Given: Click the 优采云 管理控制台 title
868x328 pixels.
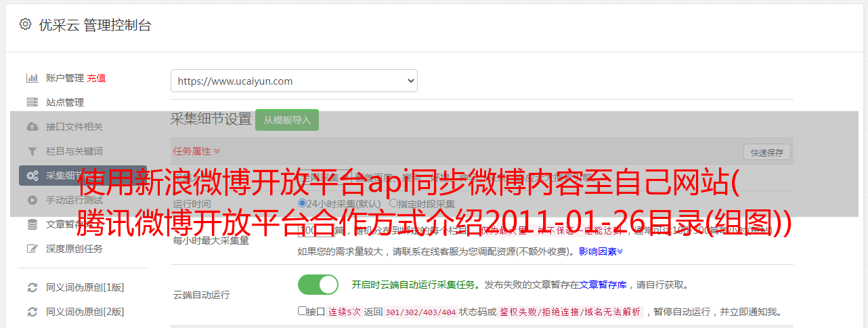Looking at the screenshot, I should coord(95,25).
